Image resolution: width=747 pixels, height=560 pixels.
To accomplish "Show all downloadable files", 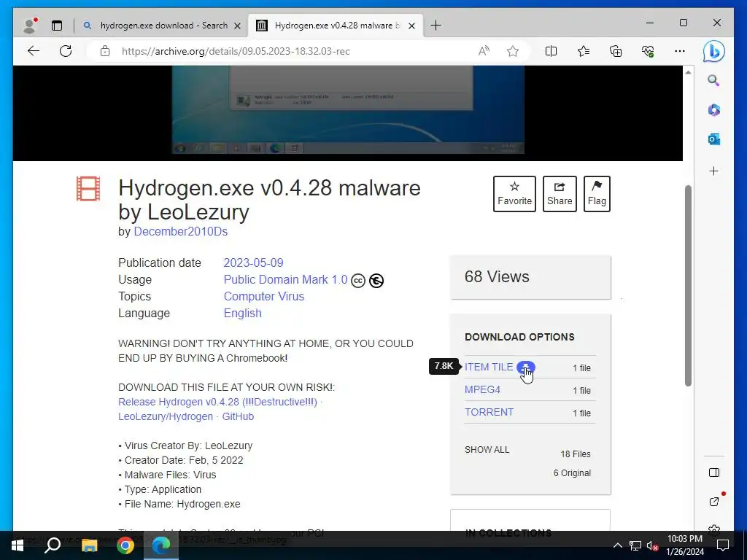I will [x=487, y=449].
